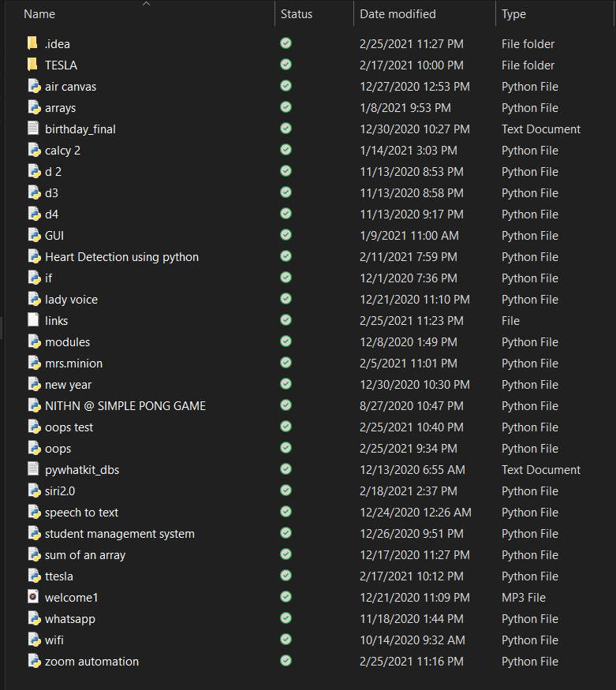This screenshot has height=690, width=616.
Task: Click the lady voice Python file icon
Action: coord(35,299)
